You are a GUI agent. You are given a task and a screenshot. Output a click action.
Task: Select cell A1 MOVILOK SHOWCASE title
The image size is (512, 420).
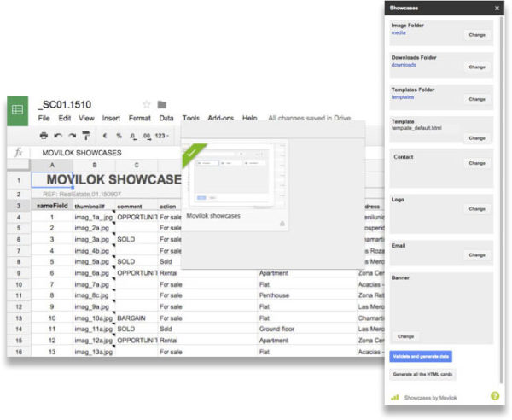[x=52, y=180]
